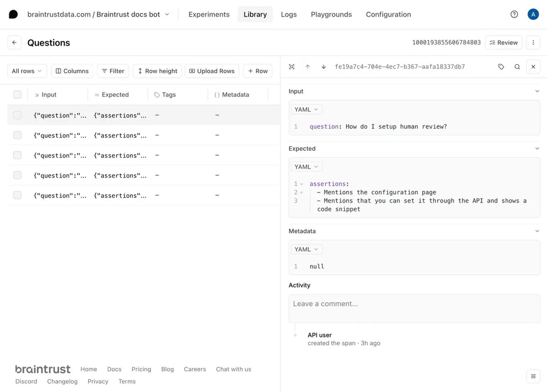This screenshot has height=392, width=547.
Task: Expand the Input section chevron
Action: (536, 91)
